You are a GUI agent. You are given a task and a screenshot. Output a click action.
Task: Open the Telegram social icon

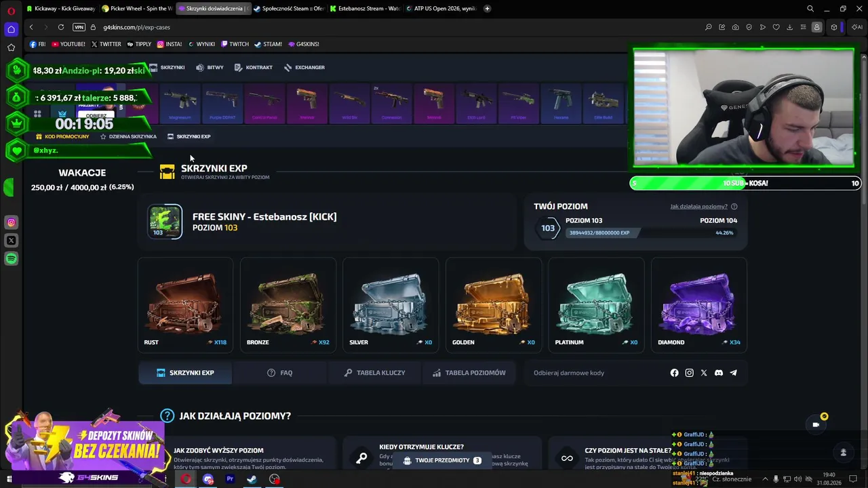click(733, 373)
